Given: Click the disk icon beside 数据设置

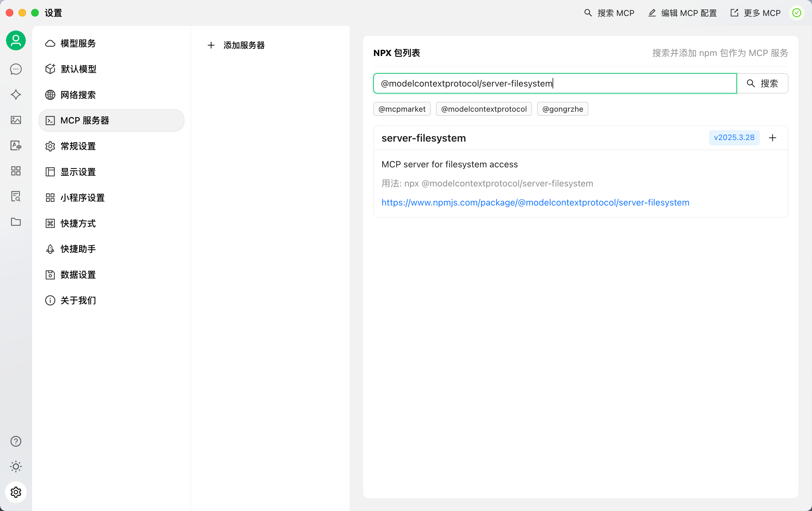Looking at the screenshot, I should [50, 274].
